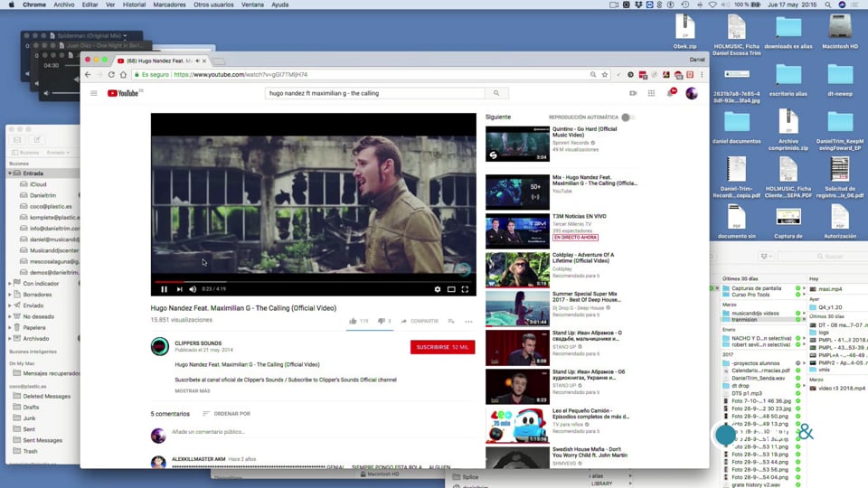Open the Archivo menu

(x=63, y=5)
